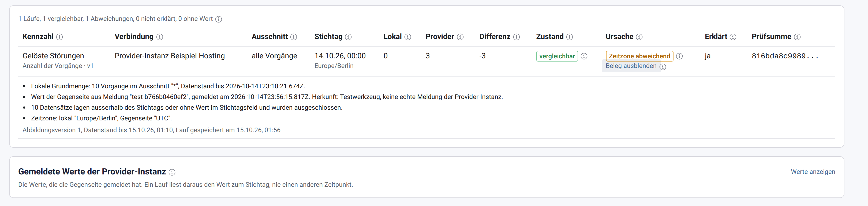This screenshot has width=868, height=206.
Task: Click info icon beside Gemeldete Werte der Provider-Instanz
Action: pyautogui.click(x=172, y=172)
